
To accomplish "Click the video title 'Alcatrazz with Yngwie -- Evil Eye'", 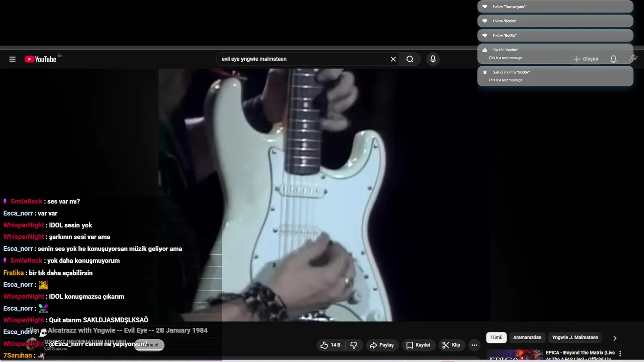I will (117, 330).
